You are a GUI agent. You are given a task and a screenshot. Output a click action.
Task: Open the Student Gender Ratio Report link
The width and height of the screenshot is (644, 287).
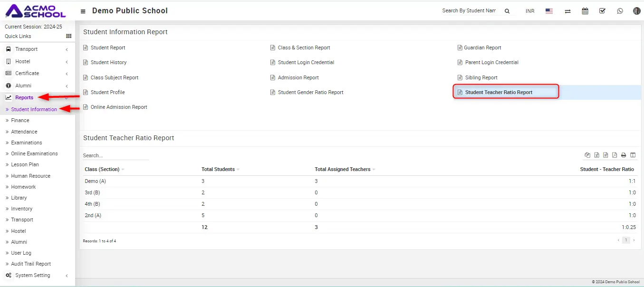click(x=310, y=92)
